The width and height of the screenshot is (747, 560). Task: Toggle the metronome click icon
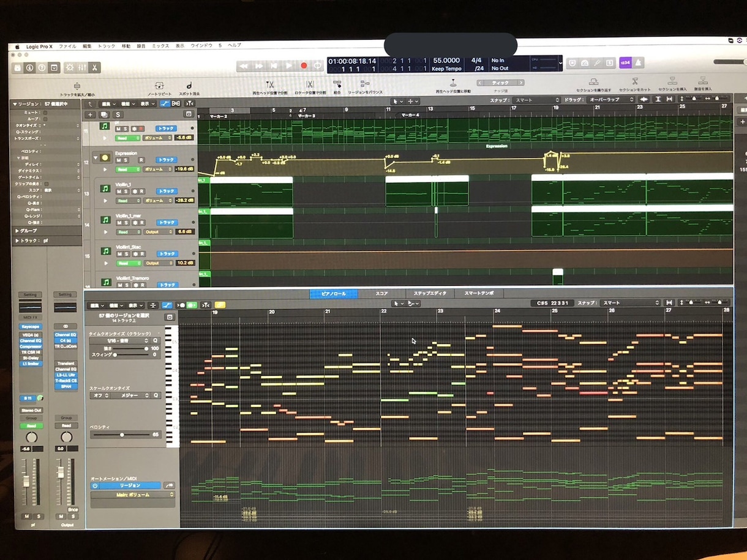coord(638,62)
